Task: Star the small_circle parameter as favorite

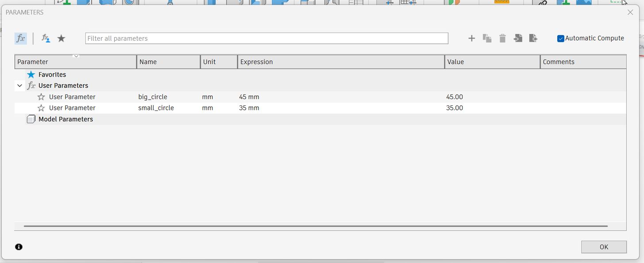Action: pos(41,108)
